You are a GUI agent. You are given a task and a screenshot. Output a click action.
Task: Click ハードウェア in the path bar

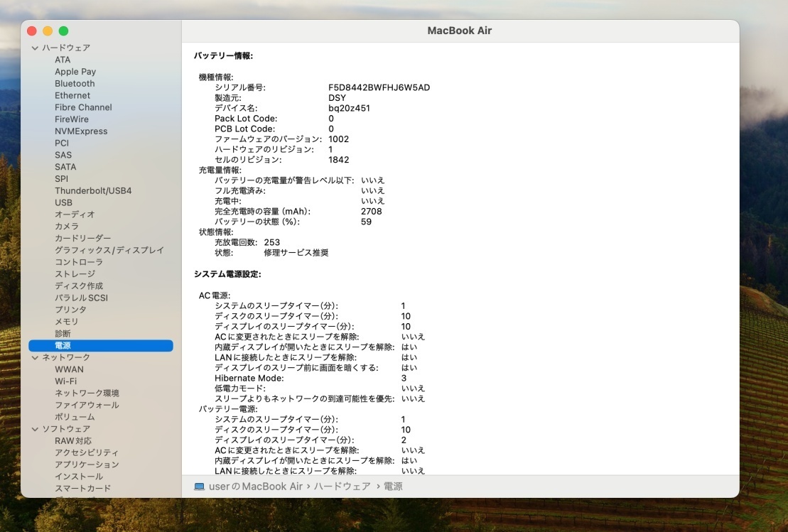tap(342, 487)
